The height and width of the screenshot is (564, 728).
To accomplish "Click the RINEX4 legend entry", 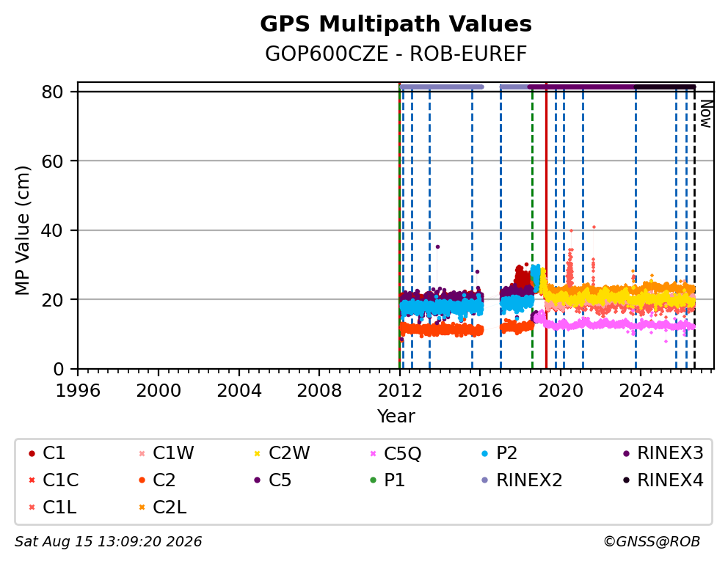I will pos(663,480).
